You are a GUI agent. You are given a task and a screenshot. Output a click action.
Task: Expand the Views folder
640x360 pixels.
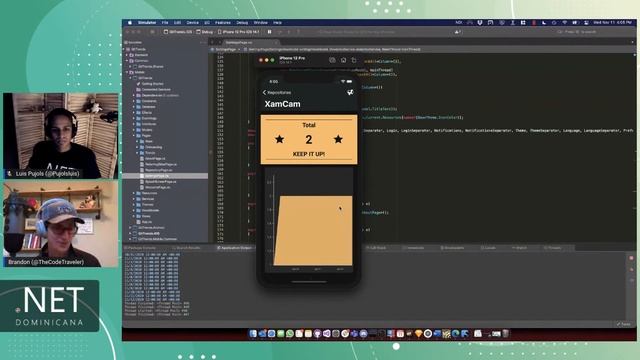coord(134,216)
